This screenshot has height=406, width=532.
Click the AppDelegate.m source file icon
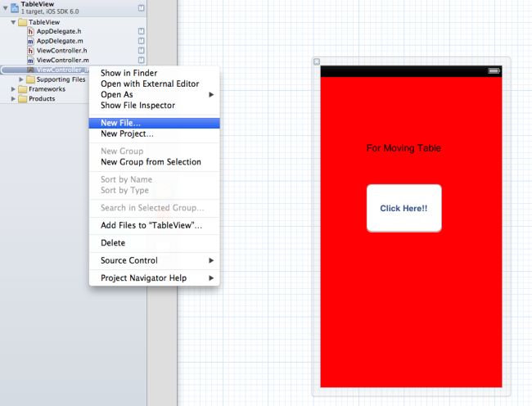pyautogui.click(x=30, y=41)
